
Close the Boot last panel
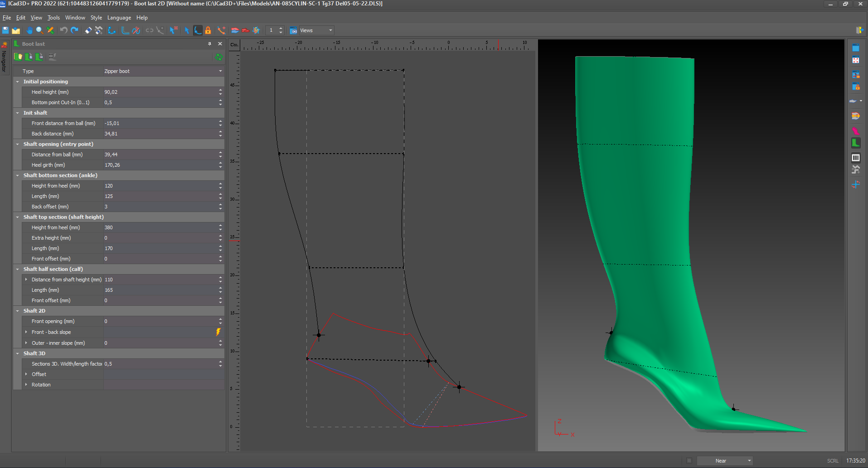click(220, 44)
